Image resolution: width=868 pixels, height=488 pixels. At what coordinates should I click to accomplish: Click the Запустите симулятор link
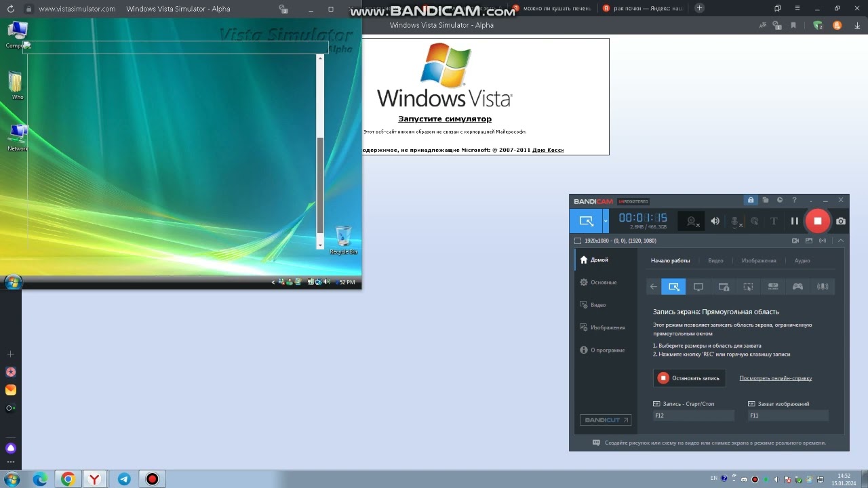(444, 119)
